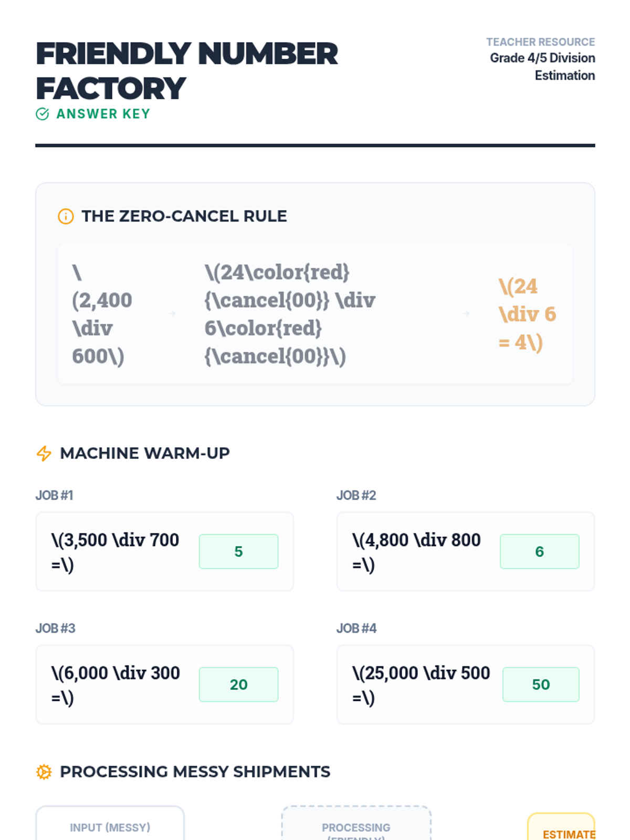
Task: Click the JOB #3 label
Action: pyautogui.click(x=55, y=628)
